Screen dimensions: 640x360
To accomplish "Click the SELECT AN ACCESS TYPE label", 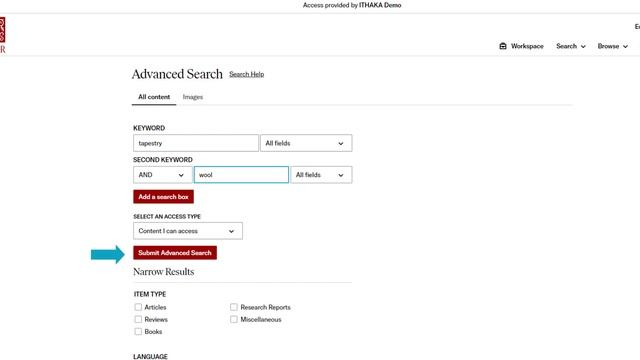I will [167, 216].
